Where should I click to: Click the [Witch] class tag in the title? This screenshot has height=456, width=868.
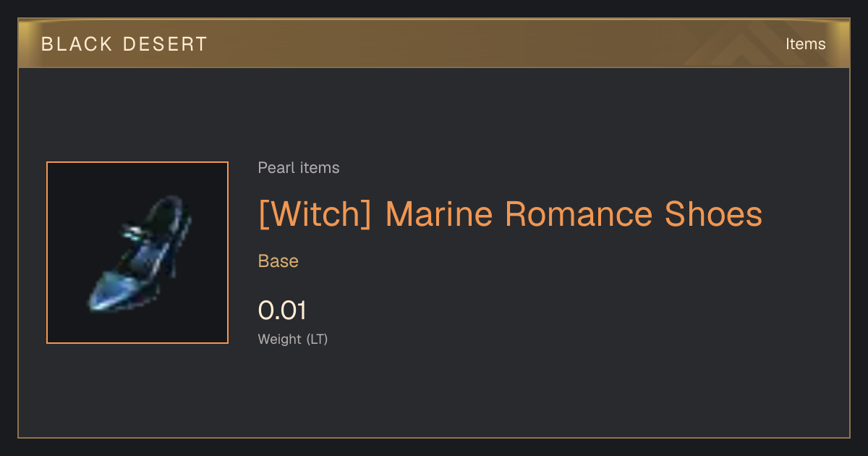point(315,215)
